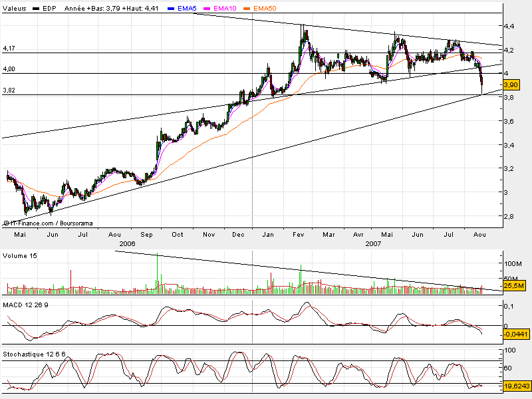Select the EMA5 legend label
This screenshot has height=399, width=532.
pyautogui.click(x=187, y=9)
